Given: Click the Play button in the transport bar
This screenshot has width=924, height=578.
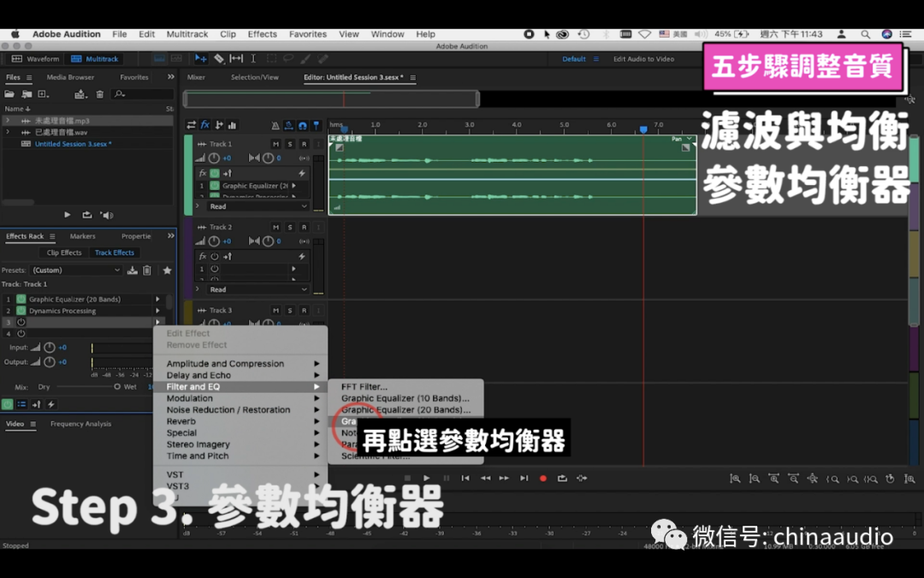Looking at the screenshot, I should point(427,479).
